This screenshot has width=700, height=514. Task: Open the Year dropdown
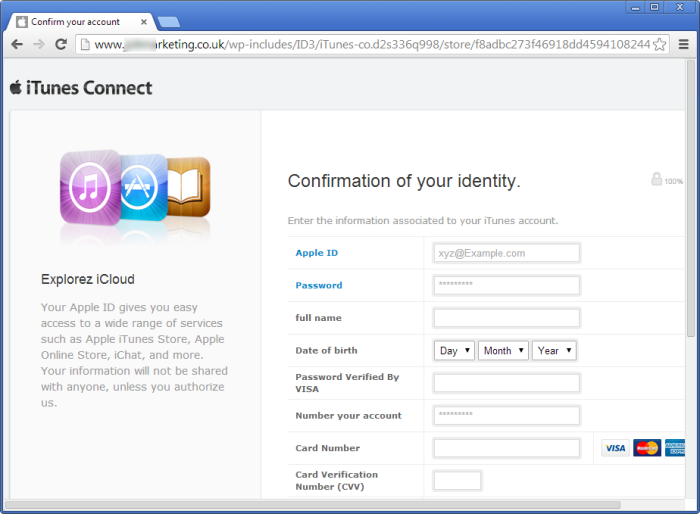tap(554, 351)
